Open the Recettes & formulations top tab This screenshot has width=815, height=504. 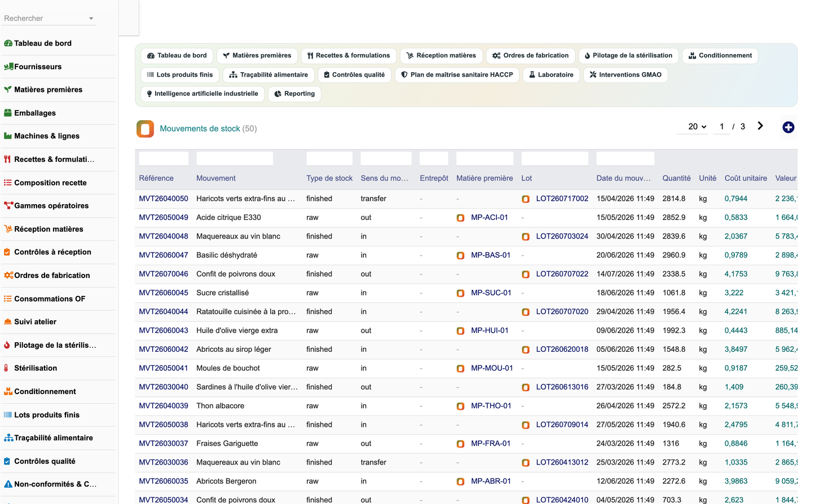349,56
